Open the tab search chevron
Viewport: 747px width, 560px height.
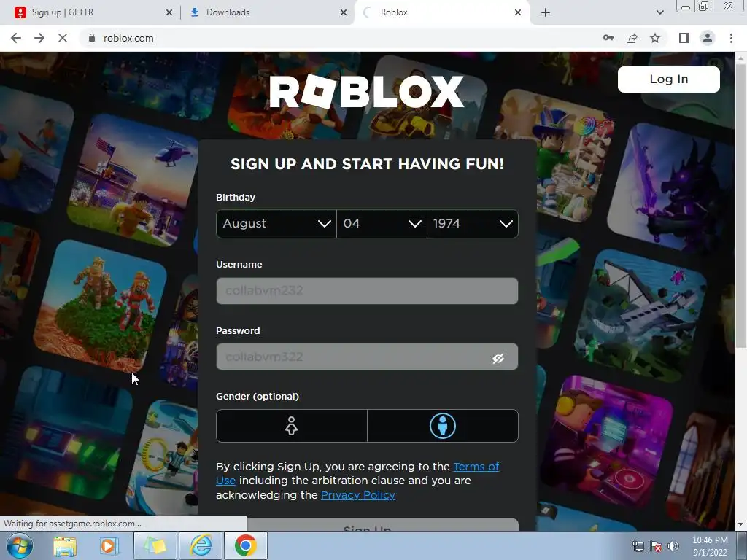(x=659, y=12)
